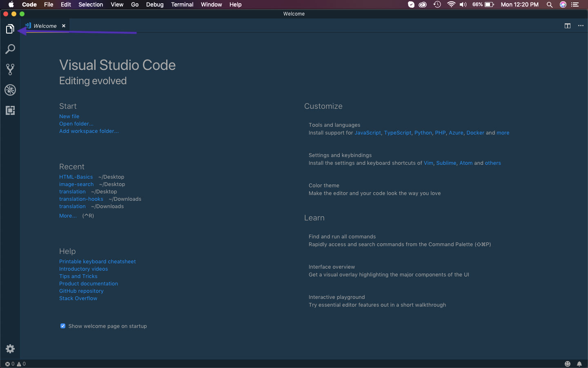Image resolution: width=588 pixels, height=368 pixels.
Task: Click the New file link
Action: tap(69, 117)
